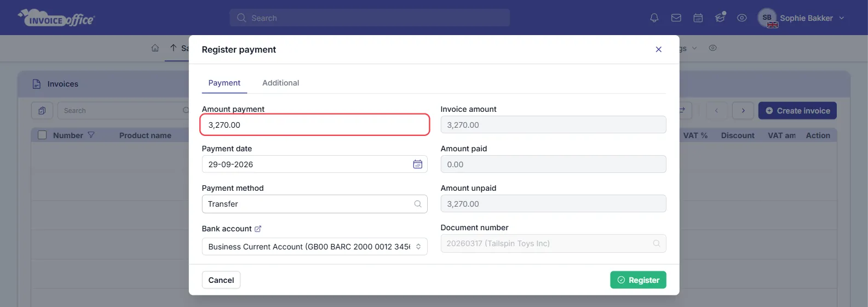Toggle the eye icon in top header

742,18
